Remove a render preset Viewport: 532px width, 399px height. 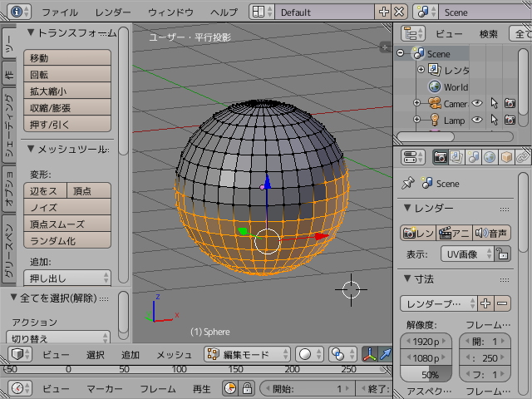(502, 303)
